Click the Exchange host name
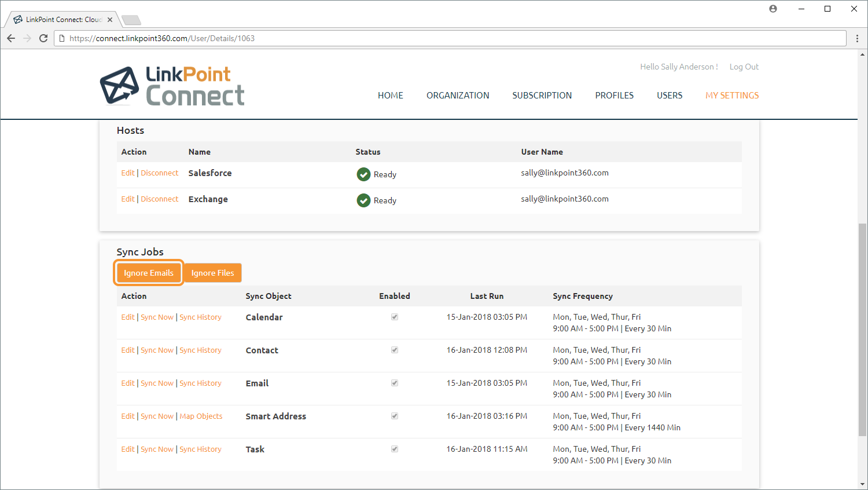This screenshot has height=490, width=868. [x=208, y=199]
